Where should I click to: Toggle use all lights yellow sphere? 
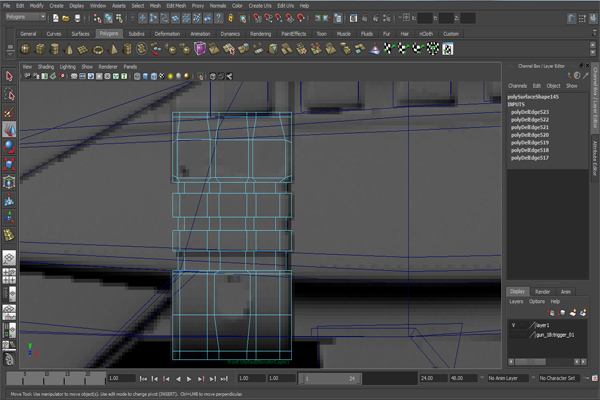tap(170, 77)
